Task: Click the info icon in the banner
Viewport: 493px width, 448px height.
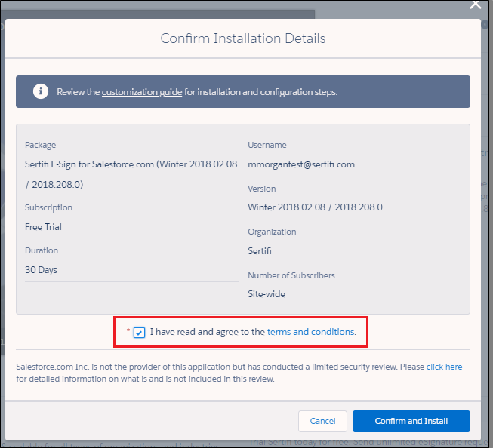Action: click(41, 91)
